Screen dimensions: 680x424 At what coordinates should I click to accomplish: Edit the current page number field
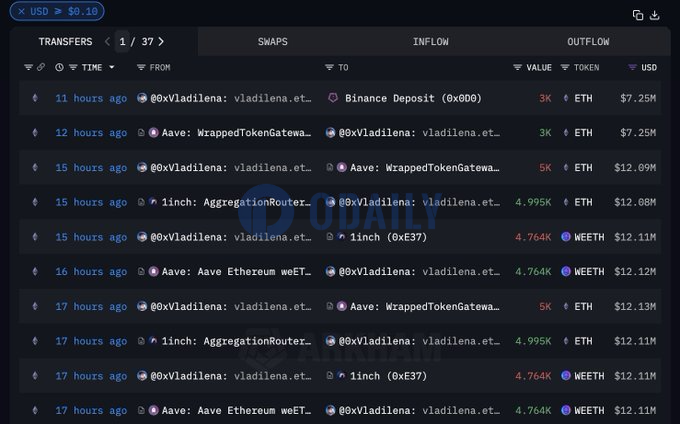click(122, 42)
